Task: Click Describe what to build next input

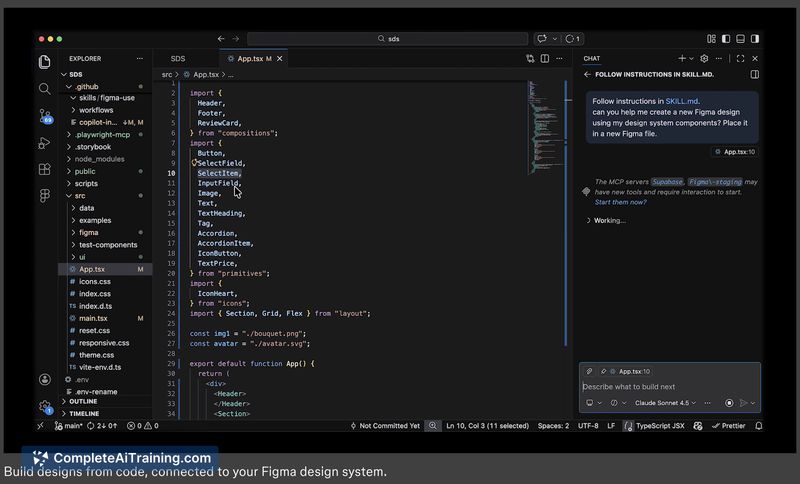Action: [x=669, y=387]
